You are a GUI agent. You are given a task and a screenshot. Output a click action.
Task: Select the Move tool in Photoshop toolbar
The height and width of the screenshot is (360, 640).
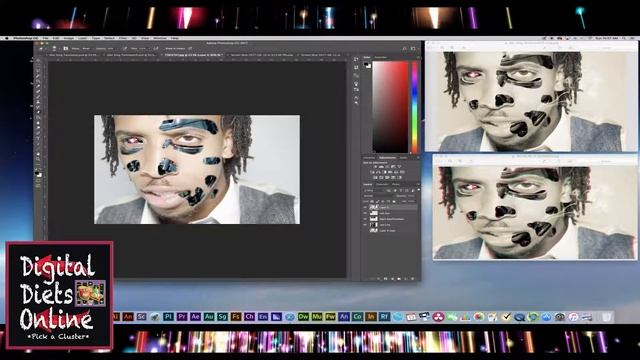39,61
